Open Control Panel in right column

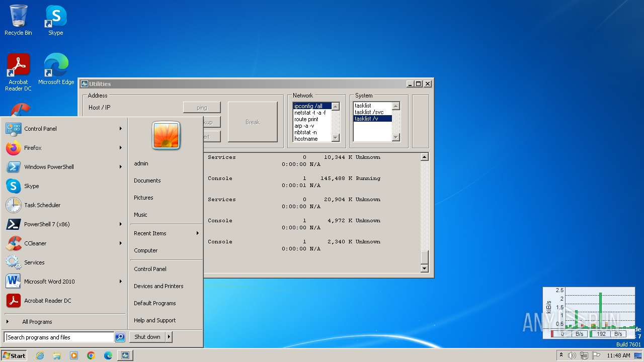[x=166, y=269]
